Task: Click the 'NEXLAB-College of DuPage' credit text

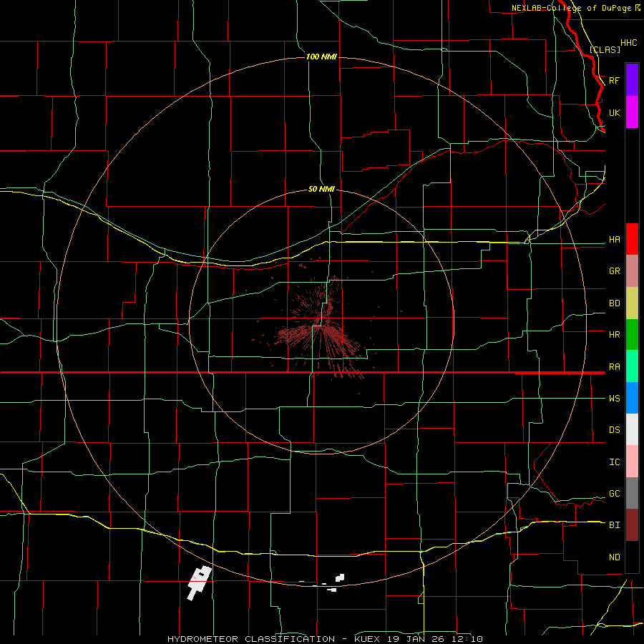Action: tap(571, 8)
